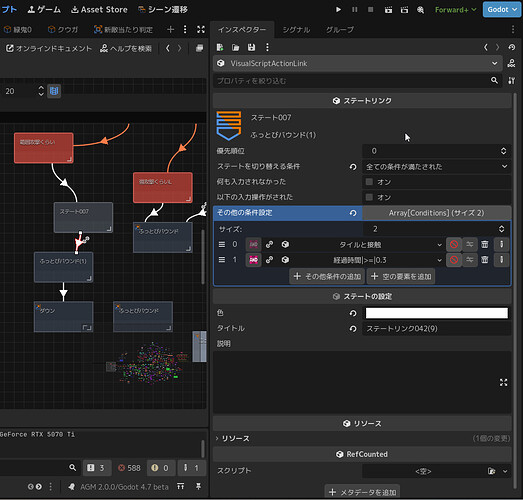Load resource folder icon in inspector

tap(235, 47)
